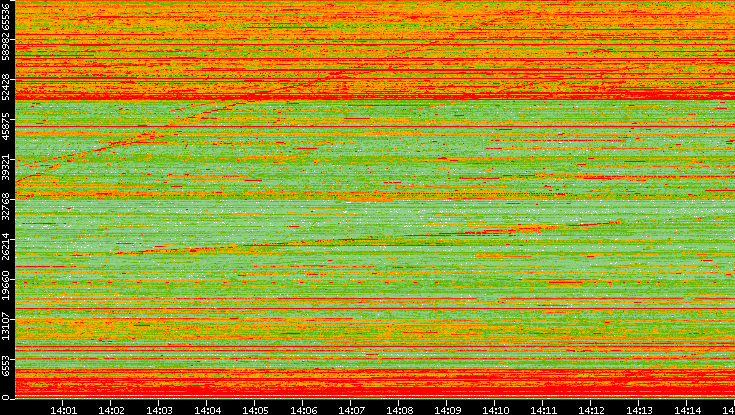Click the 14:13 time axis label

click(x=639, y=410)
